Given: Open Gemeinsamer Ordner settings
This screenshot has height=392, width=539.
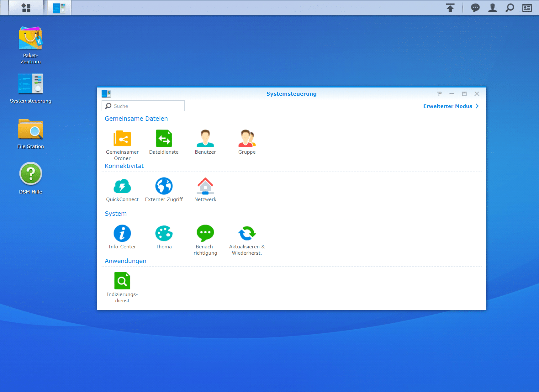Looking at the screenshot, I should pyautogui.click(x=122, y=139).
